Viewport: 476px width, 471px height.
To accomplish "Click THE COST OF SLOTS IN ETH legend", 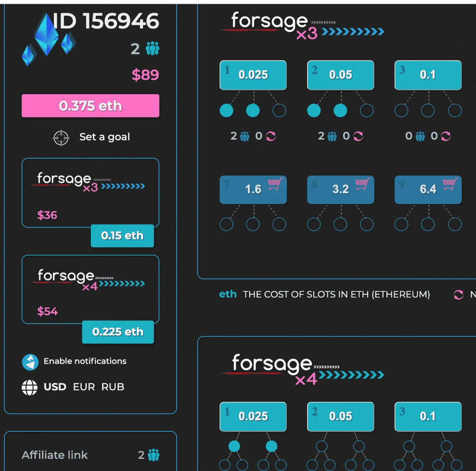I will click(336, 294).
